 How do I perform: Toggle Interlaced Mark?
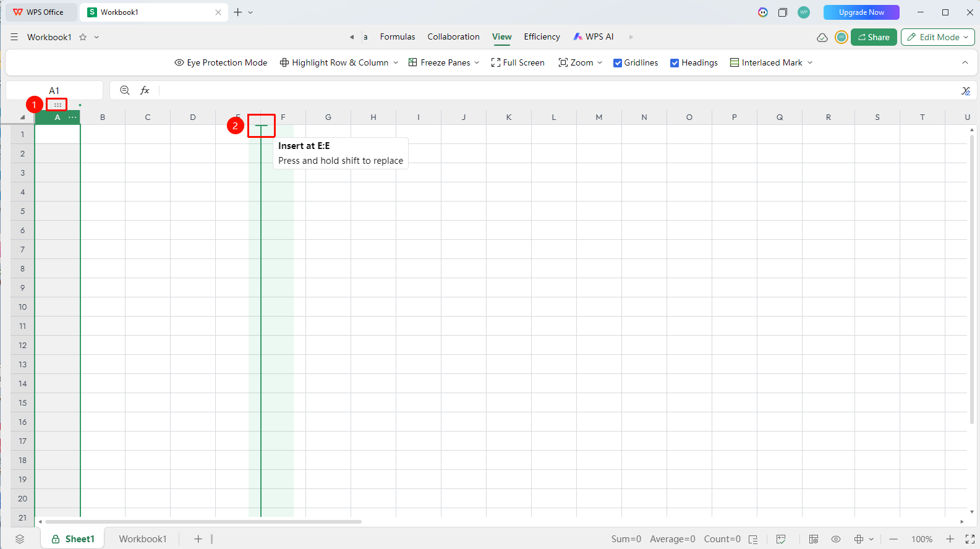[766, 62]
